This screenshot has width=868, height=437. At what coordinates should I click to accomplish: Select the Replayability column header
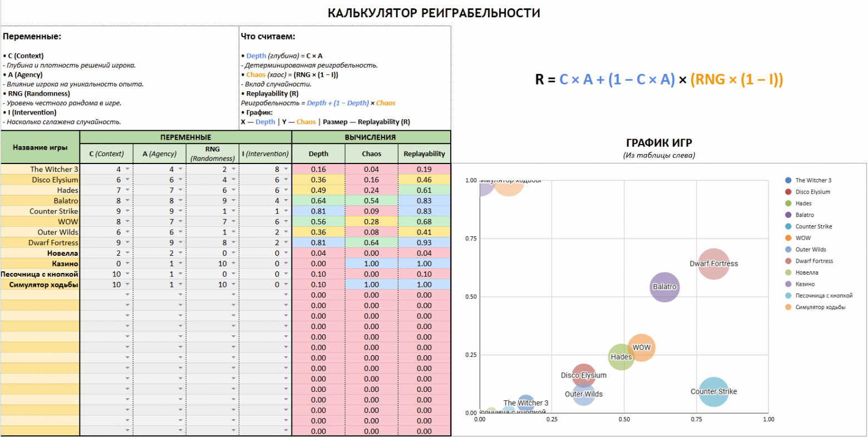coord(425,154)
